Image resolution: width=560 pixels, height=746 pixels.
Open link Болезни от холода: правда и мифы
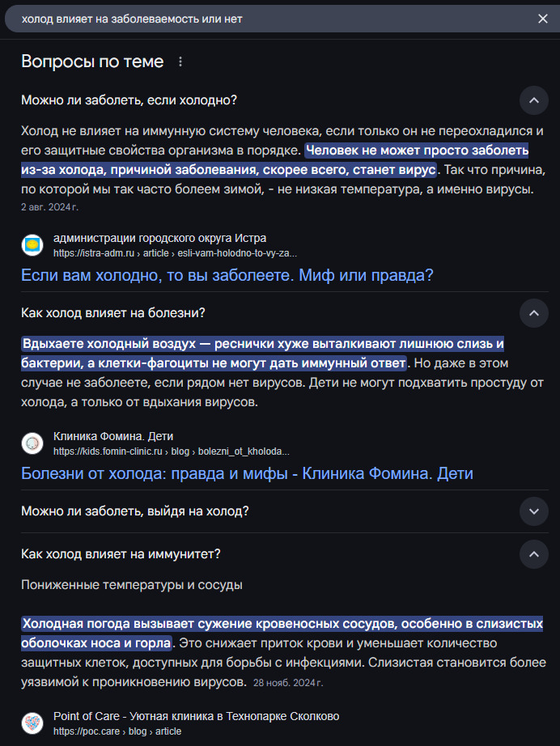[247, 473]
